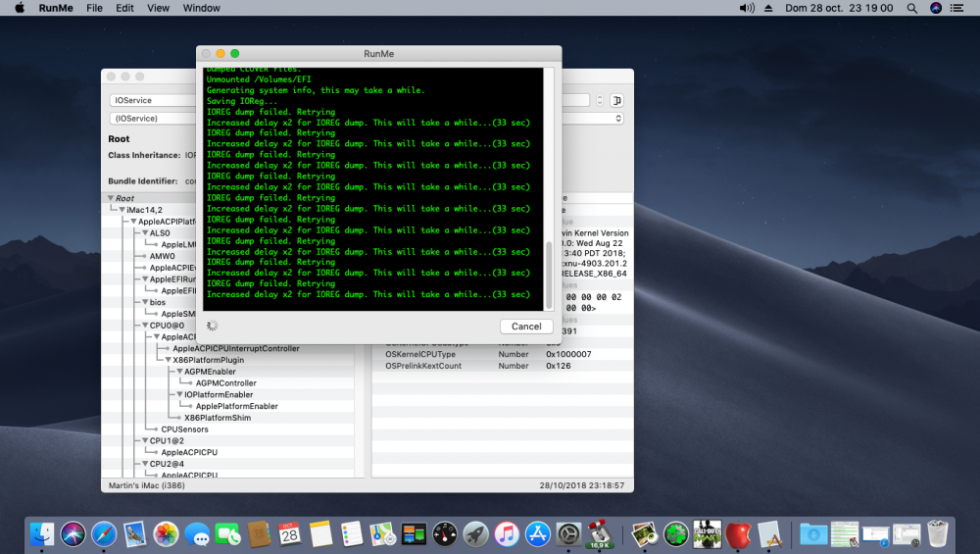Screen dimensions: 980x554
Task: Collapse the X86PlatformPlugin node
Action: (x=169, y=360)
